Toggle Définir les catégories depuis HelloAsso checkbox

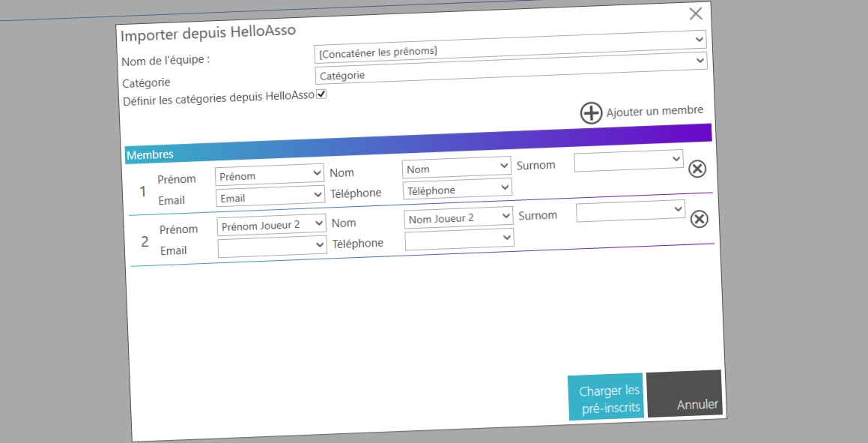[x=321, y=94]
